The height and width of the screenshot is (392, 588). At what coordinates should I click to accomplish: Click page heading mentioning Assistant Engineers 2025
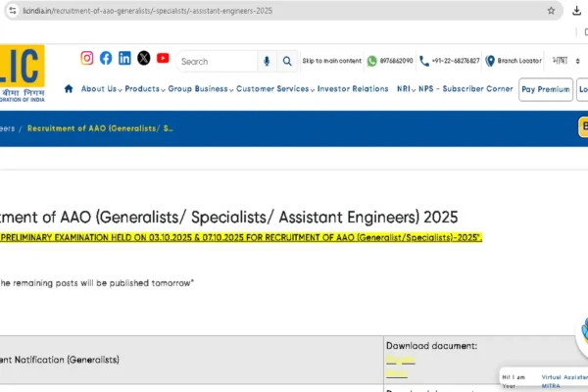click(228, 218)
